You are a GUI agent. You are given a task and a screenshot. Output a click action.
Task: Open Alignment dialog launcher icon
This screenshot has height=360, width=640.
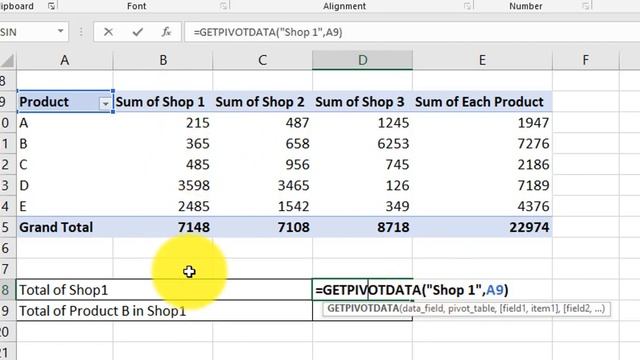(x=467, y=6)
